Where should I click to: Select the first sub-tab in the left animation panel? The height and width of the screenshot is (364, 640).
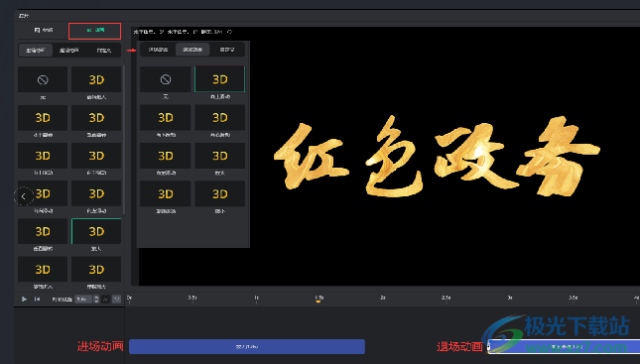point(36,51)
